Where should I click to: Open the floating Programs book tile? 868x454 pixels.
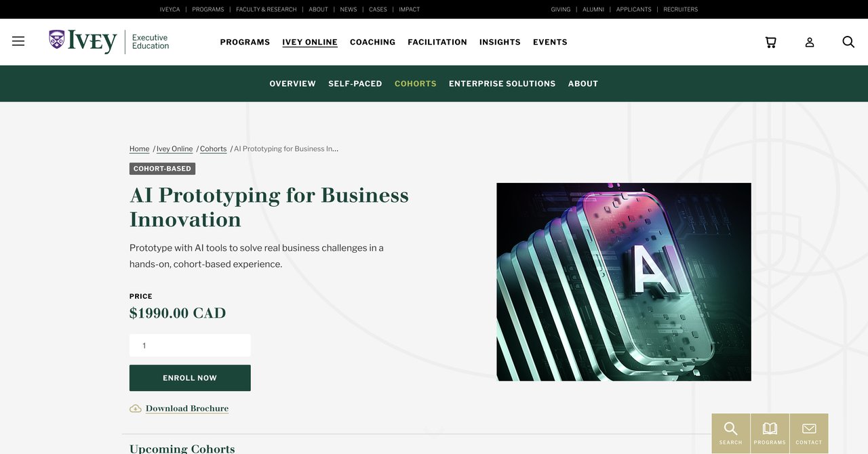(770, 434)
